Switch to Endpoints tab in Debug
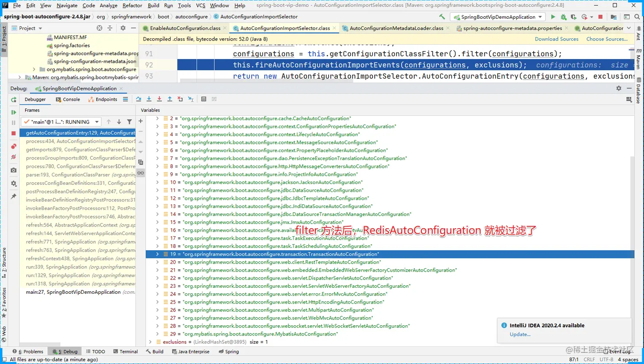This screenshot has height=364, width=644. click(103, 99)
